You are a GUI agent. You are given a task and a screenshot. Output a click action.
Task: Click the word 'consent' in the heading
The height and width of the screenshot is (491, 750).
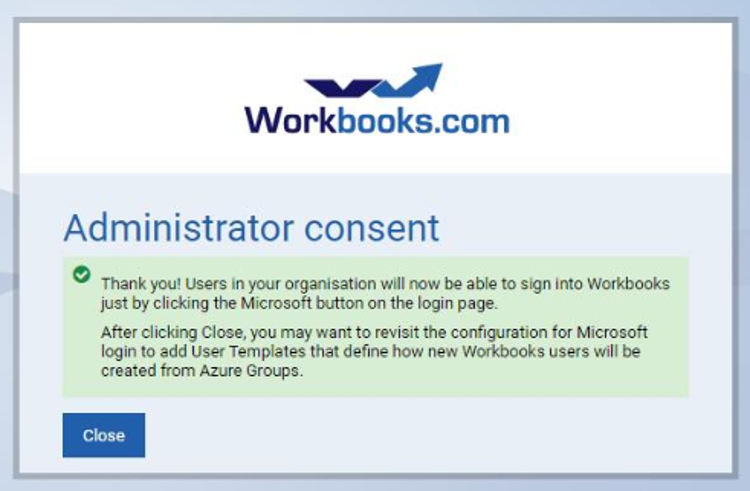click(371, 228)
